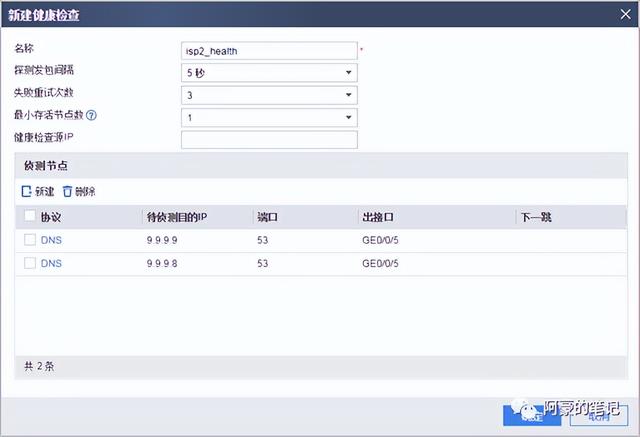This screenshot has width=640, height=437.
Task: Open the DNS link for 9.9.9.8
Action: tap(51, 263)
